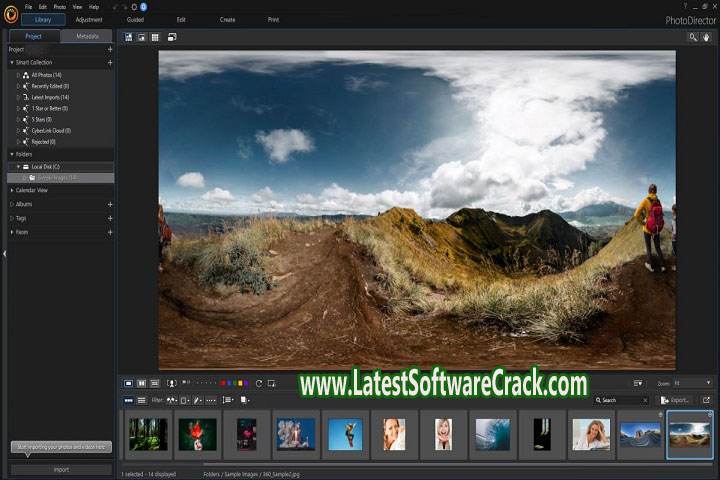Screen dimensions: 720x480
Task: Show single photo view mode
Action: (129, 383)
